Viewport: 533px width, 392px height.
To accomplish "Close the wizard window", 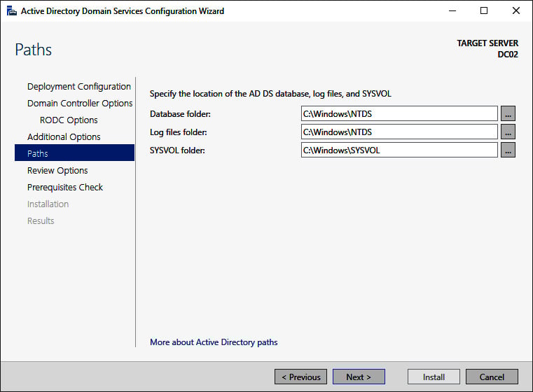I will coord(516,11).
